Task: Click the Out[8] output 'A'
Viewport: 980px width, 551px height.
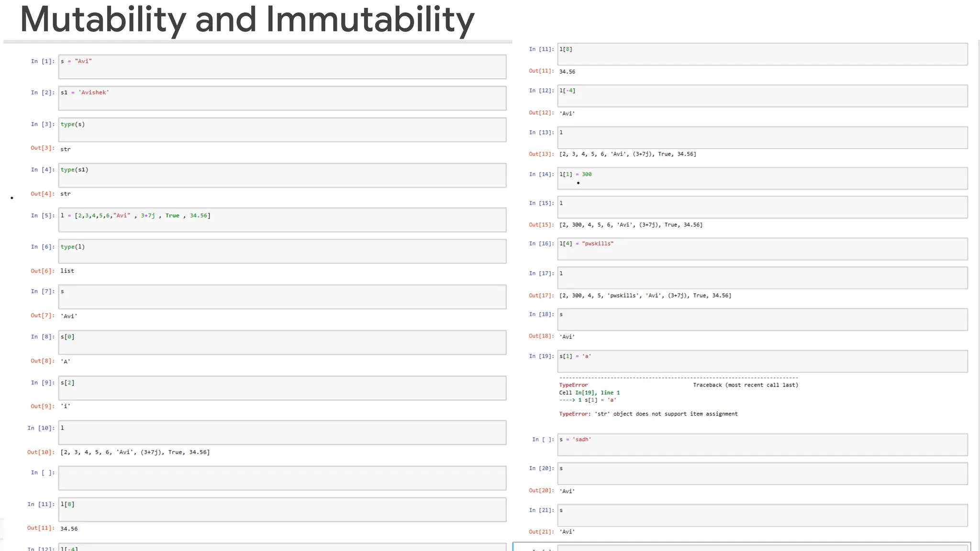Action: [66, 362]
